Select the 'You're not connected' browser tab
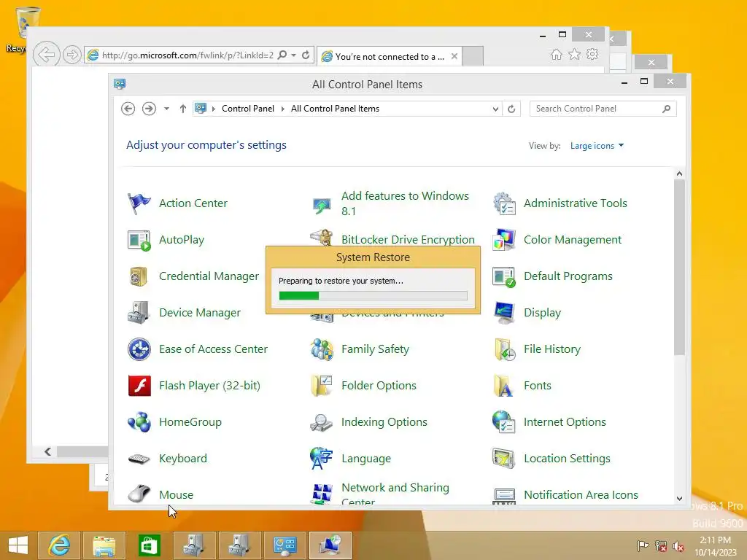Screen dimensions: 747x560 pos(390,57)
